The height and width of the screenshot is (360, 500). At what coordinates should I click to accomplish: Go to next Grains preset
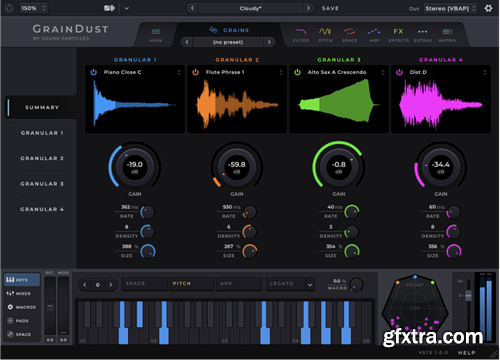point(269,42)
